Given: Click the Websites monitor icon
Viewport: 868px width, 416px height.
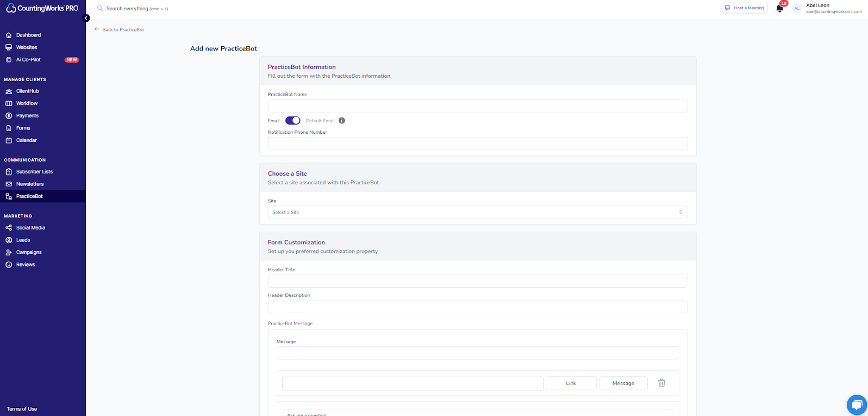Looking at the screenshot, I should (9, 47).
